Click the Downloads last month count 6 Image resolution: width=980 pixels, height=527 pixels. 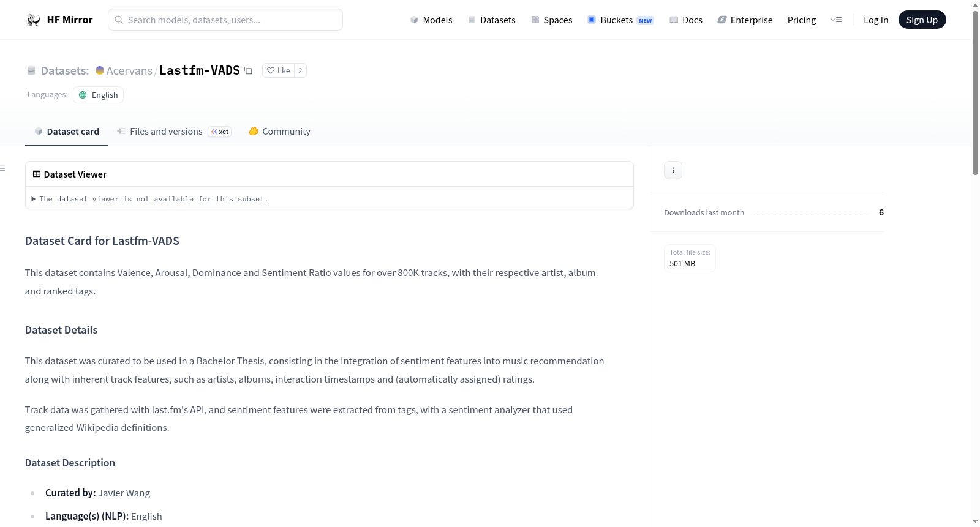(x=881, y=212)
